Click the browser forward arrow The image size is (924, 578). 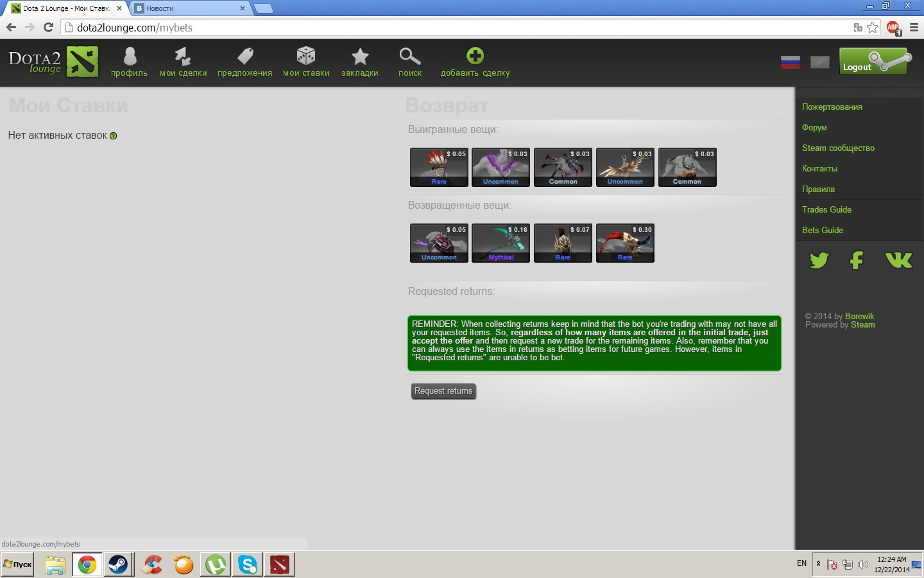point(30,27)
